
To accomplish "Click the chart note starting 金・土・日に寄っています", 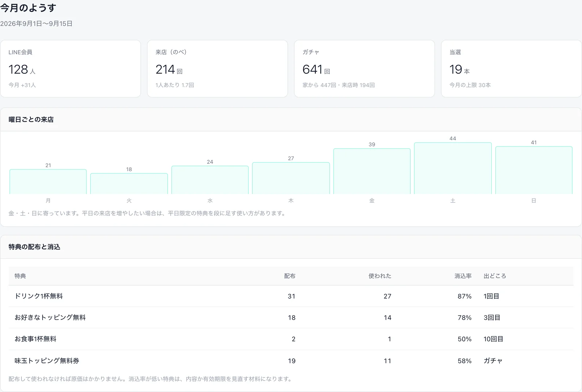I will pyautogui.click(x=148, y=213).
